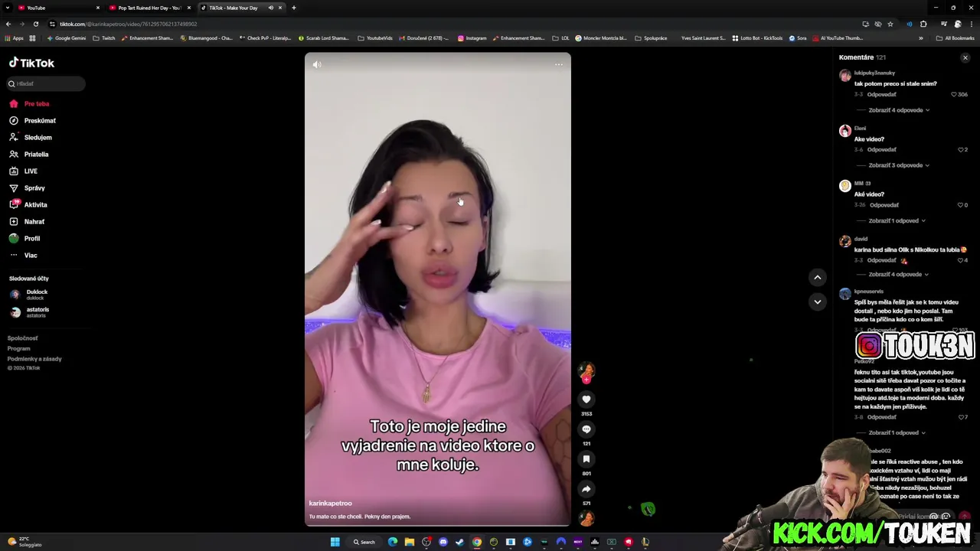Close the Komentáre panel
The image size is (980, 551).
tap(965, 57)
